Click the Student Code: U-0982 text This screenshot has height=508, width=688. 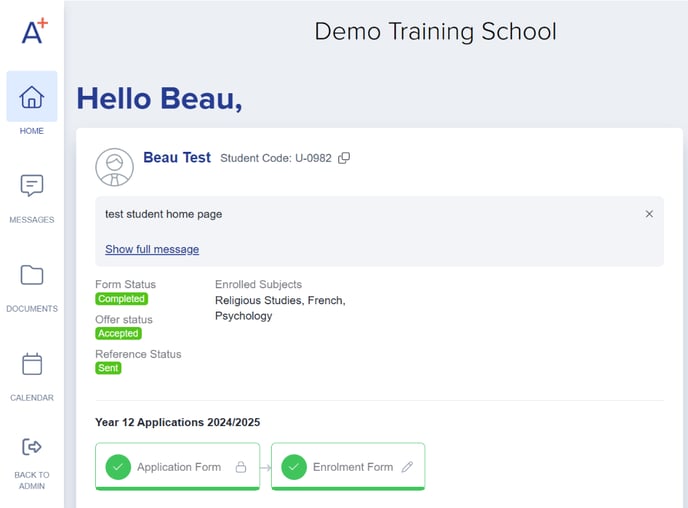tap(276, 158)
